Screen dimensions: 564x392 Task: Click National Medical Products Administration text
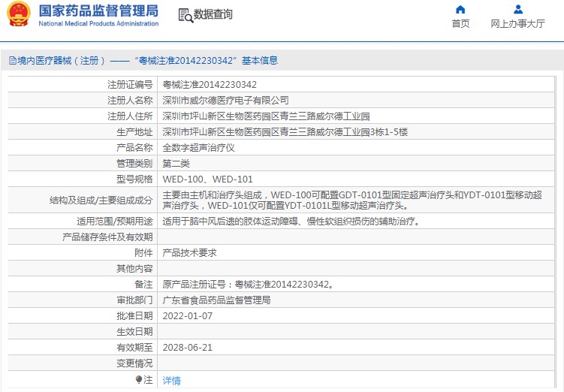coord(98,23)
